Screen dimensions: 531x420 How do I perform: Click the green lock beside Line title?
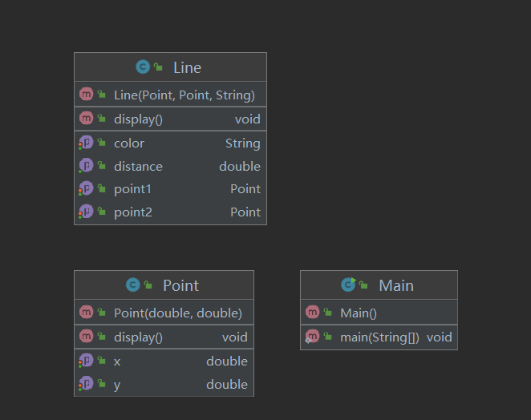tap(159, 68)
